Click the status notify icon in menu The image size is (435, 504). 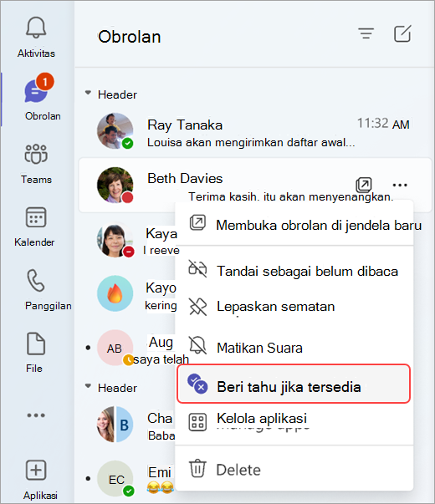pyautogui.click(x=197, y=384)
